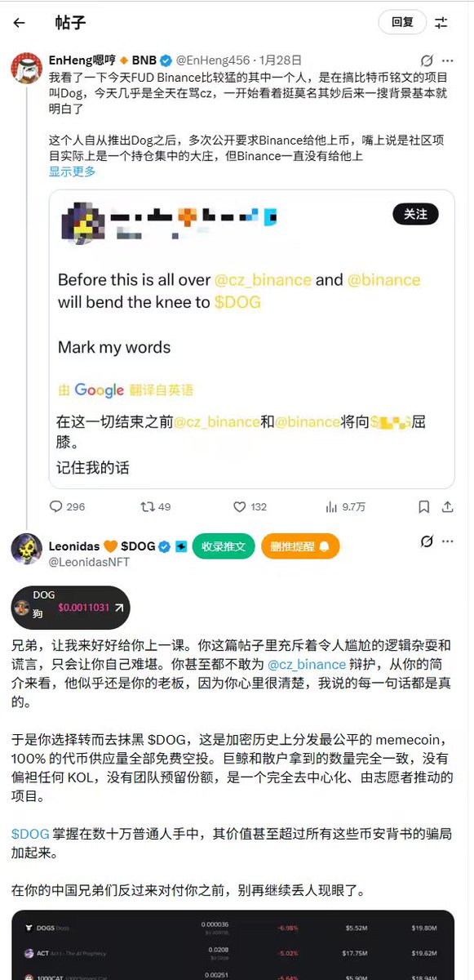Share the EnHeng post via share icon
The image size is (474, 980).
pyautogui.click(x=448, y=506)
